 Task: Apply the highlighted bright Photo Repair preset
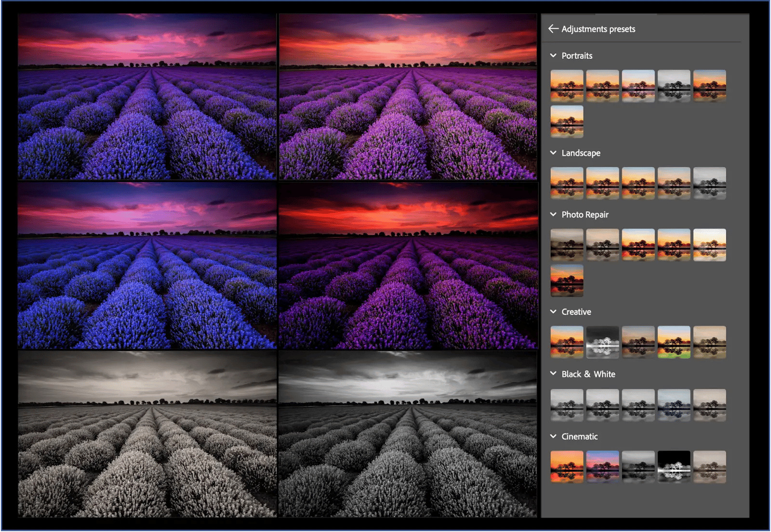[710, 245]
